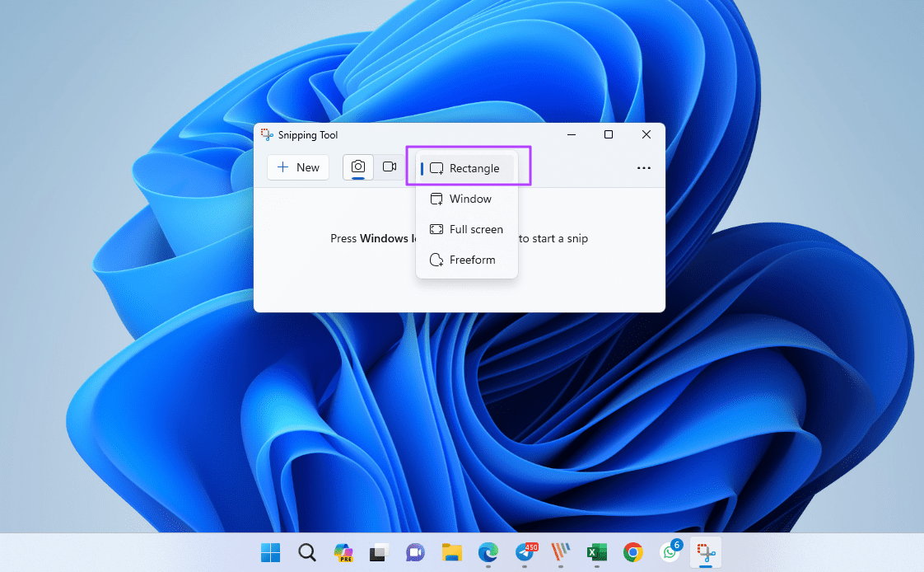Click the active Snipping Tool taskbar icon

coord(706,552)
